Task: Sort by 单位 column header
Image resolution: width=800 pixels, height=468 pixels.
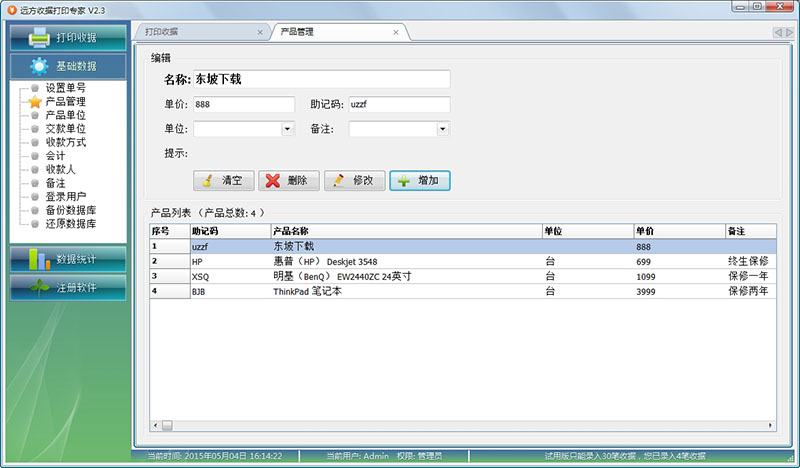Action: pyautogui.click(x=588, y=231)
